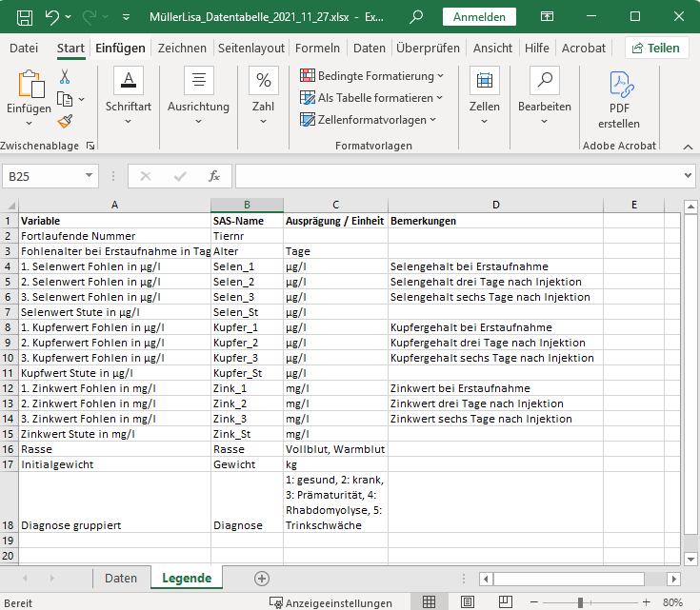Click cell 'Vollblut, Warmblut'
This screenshot has width=700, height=610.
(335, 449)
